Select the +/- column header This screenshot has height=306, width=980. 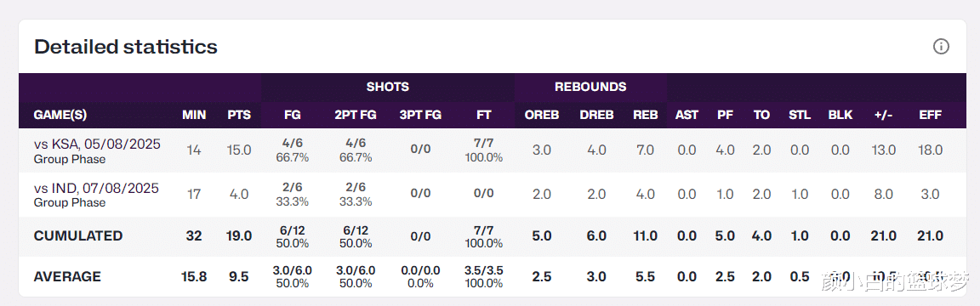(x=884, y=115)
